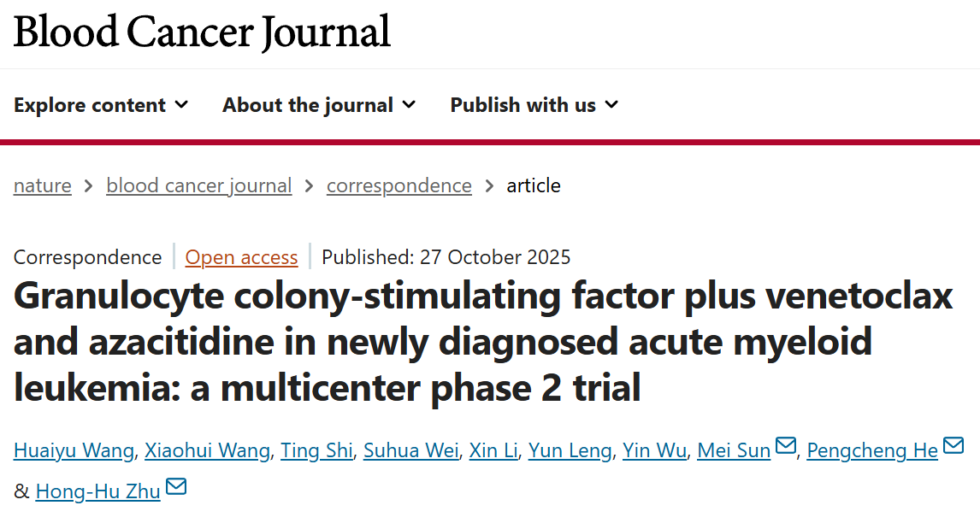This screenshot has width=980, height=523.
Task: Expand the Explore content dropdown
Action: point(101,105)
